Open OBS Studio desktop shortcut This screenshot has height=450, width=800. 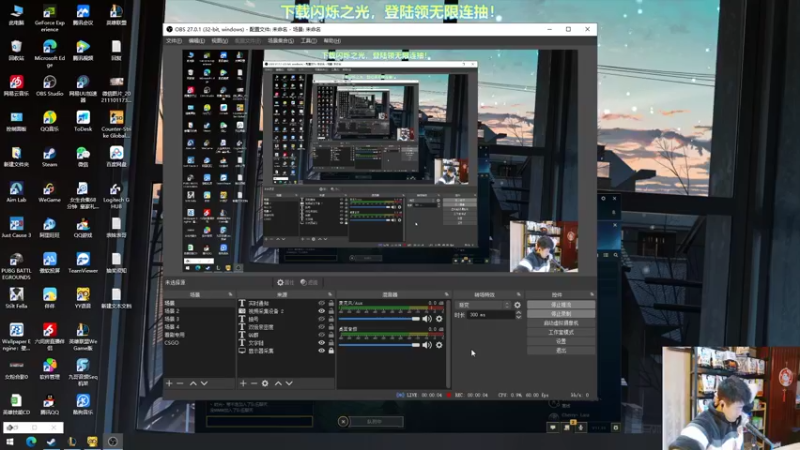click(49, 86)
